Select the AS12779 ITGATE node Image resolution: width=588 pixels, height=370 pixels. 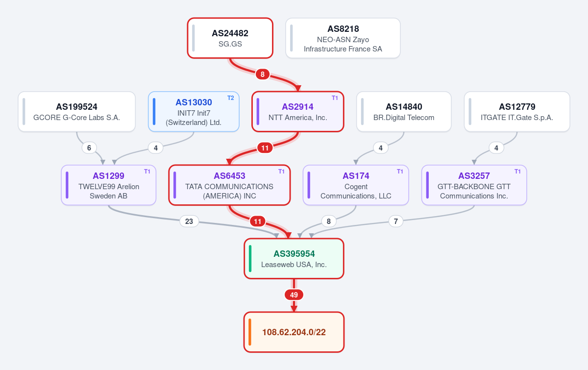tap(517, 112)
